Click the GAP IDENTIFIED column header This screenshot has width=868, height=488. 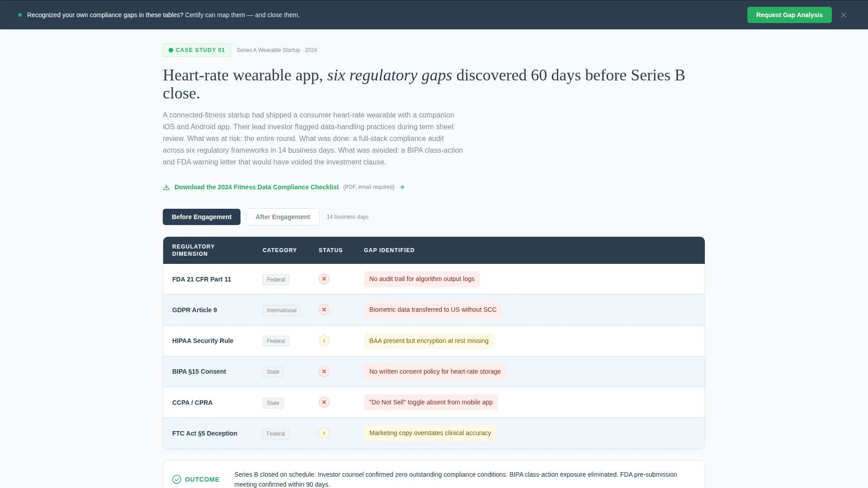tap(389, 250)
